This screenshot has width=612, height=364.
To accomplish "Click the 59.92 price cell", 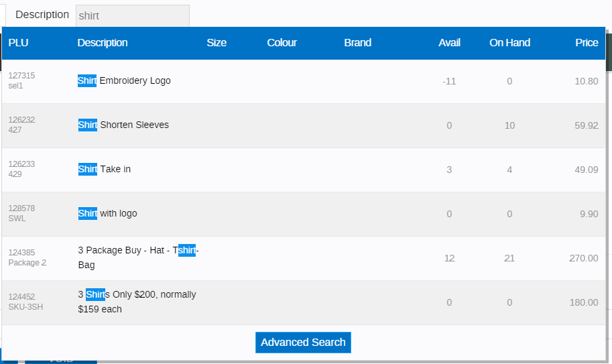I will [x=586, y=125].
